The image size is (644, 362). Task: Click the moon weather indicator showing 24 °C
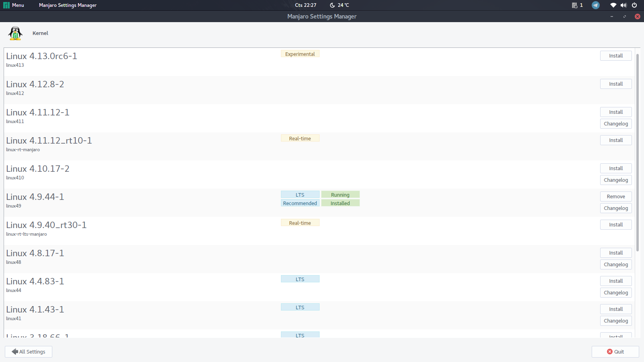pyautogui.click(x=339, y=5)
